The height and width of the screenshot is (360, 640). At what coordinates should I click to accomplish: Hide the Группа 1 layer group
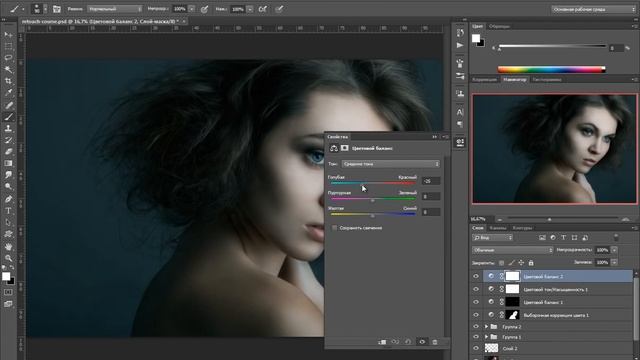click(476, 337)
